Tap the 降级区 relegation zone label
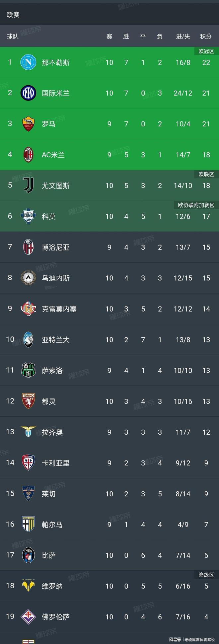The width and height of the screenshot is (219, 644). coord(206,575)
